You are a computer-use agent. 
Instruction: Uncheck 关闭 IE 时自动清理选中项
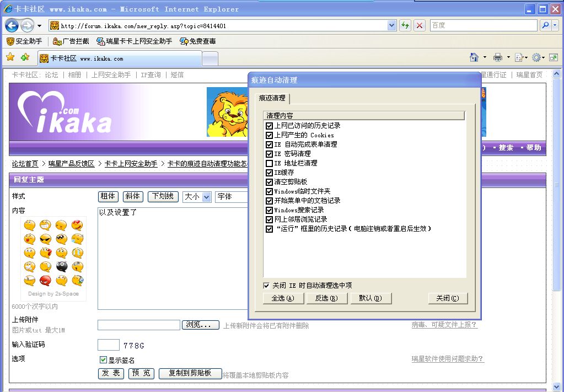(266, 286)
